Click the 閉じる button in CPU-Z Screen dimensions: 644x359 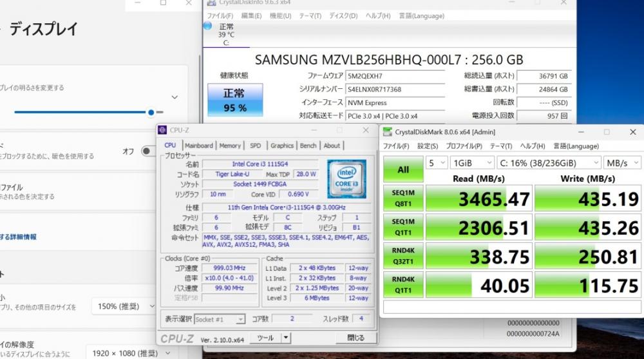tap(355, 338)
